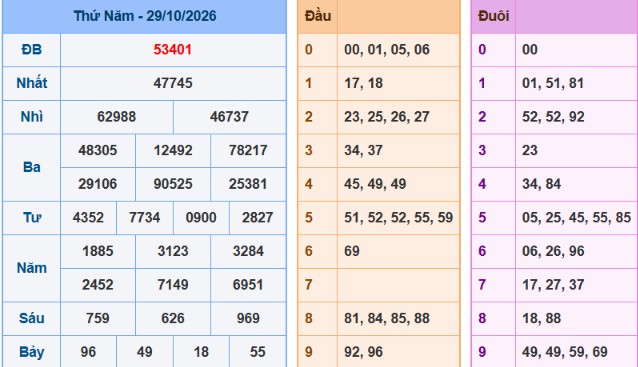Select the Thứ Năm - 29/10/2026 header

pyautogui.click(x=144, y=16)
